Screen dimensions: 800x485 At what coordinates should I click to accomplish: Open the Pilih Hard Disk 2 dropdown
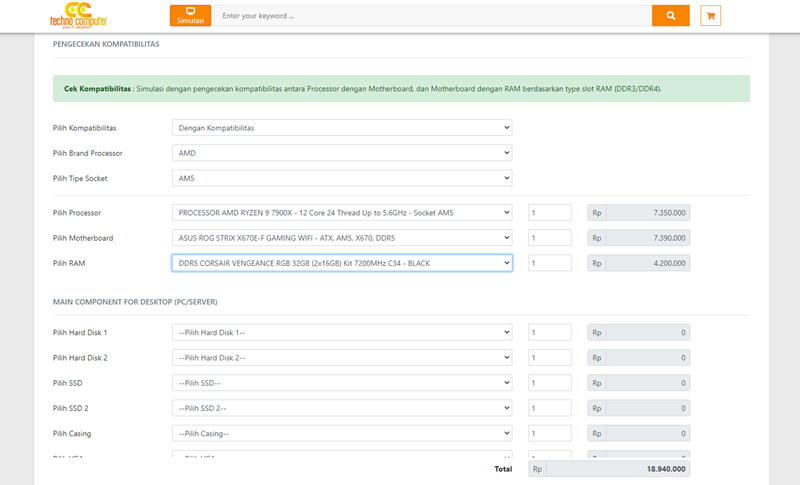(342, 357)
